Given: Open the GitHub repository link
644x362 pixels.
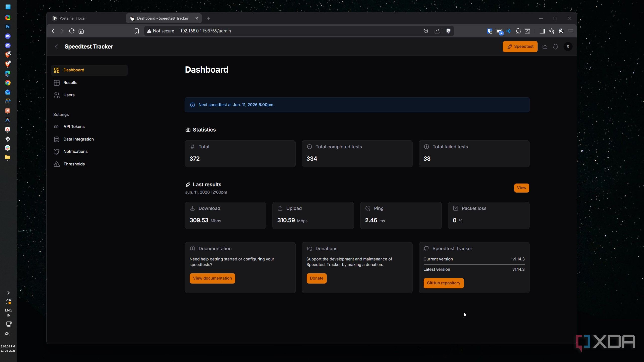Looking at the screenshot, I should pyautogui.click(x=444, y=283).
